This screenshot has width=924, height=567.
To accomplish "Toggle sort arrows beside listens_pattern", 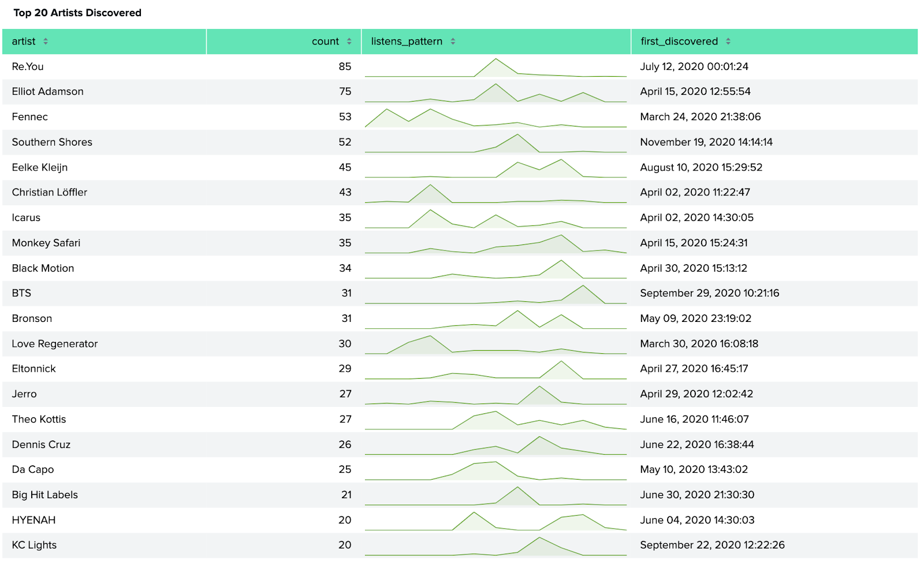I will tap(453, 42).
